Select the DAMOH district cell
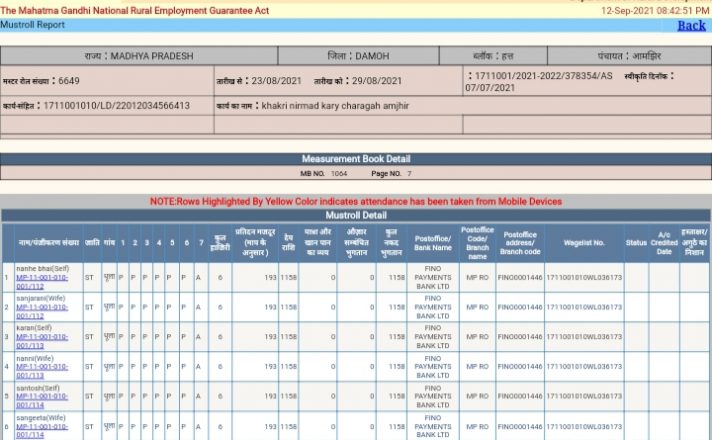This screenshot has width=712, height=440. pyautogui.click(x=358, y=56)
